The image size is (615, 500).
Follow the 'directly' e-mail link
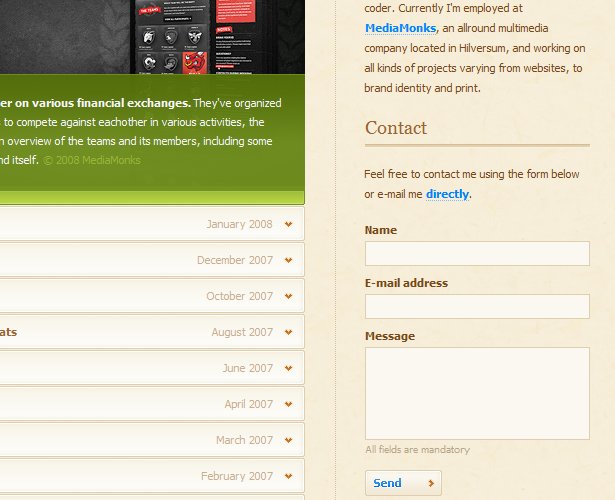coord(447,194)
